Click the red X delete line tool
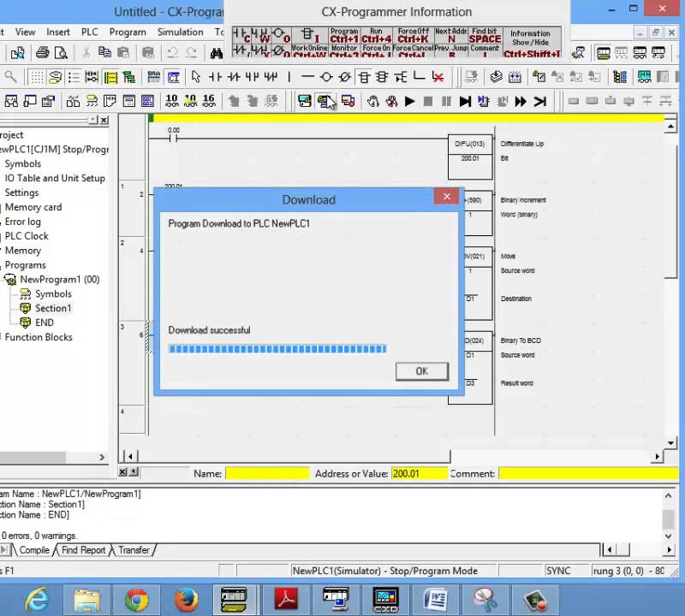The width and height of the screenshot is (685, 616). pyautogui.click(x=438, y=77)
